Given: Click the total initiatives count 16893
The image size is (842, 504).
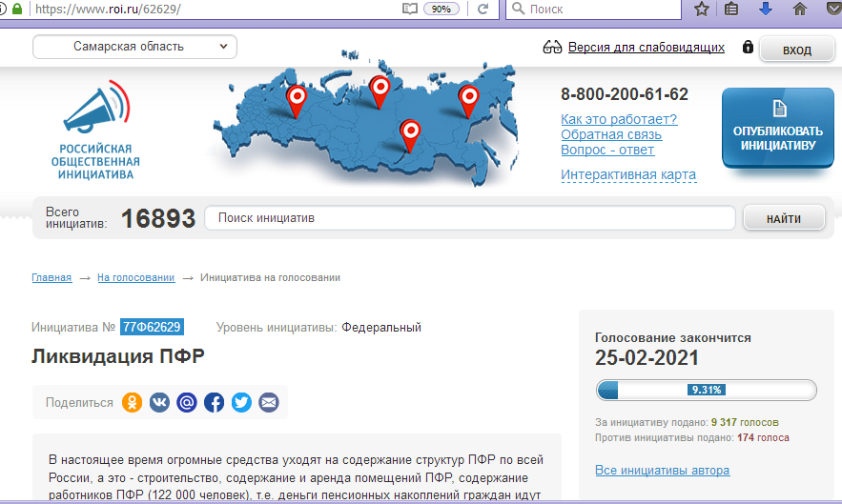Looking at the screenshot, I should [158, 218].
